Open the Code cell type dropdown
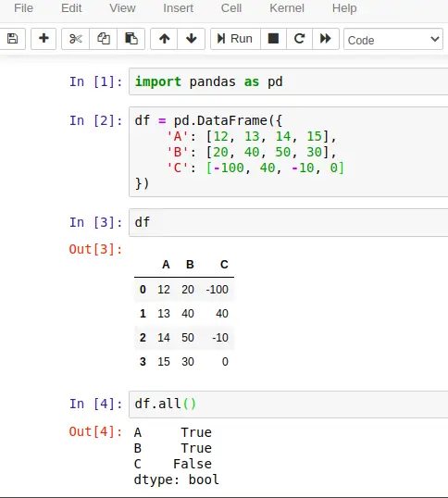Viewport: 448px width, 498px height. pyautogui.click(x=393, y=40)
